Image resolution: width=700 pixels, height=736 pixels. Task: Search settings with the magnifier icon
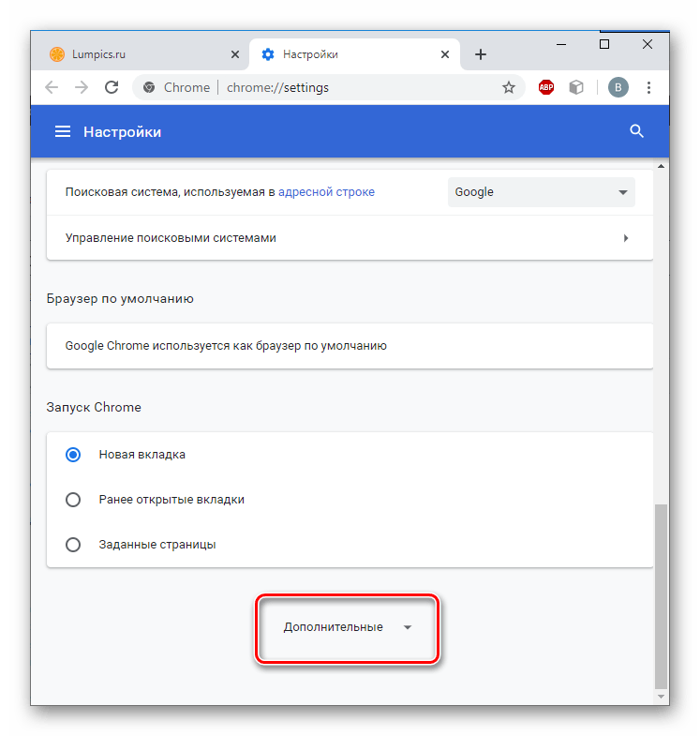pyautogui.click(x=636, y=131)
